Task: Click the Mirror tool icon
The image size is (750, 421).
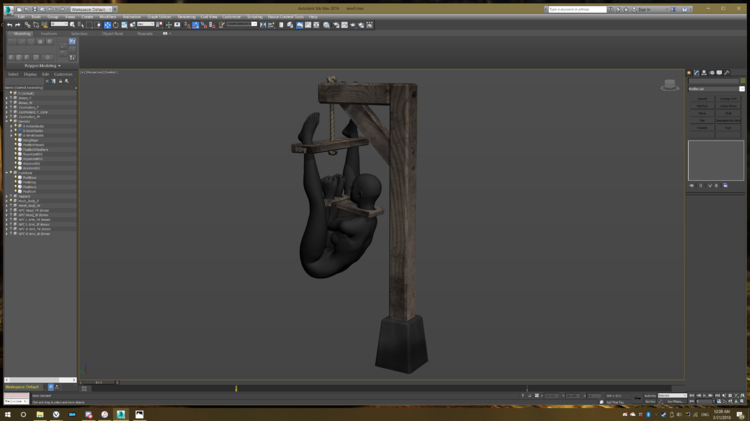Action: pyautogui.click(x=263, y=25)
